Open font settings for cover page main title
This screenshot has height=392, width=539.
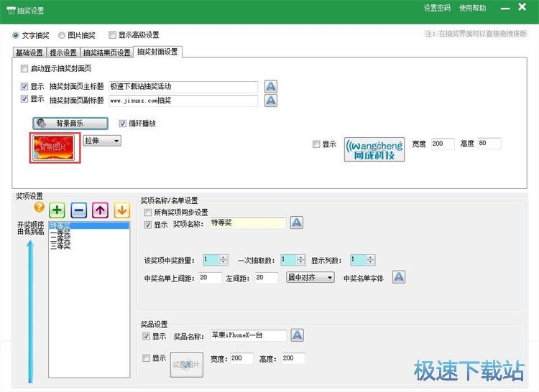pos(270,86)
